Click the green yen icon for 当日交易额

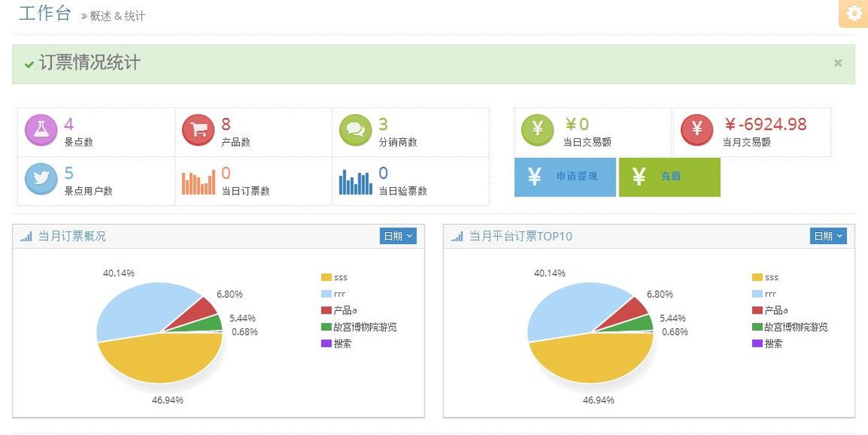(537, 129)
